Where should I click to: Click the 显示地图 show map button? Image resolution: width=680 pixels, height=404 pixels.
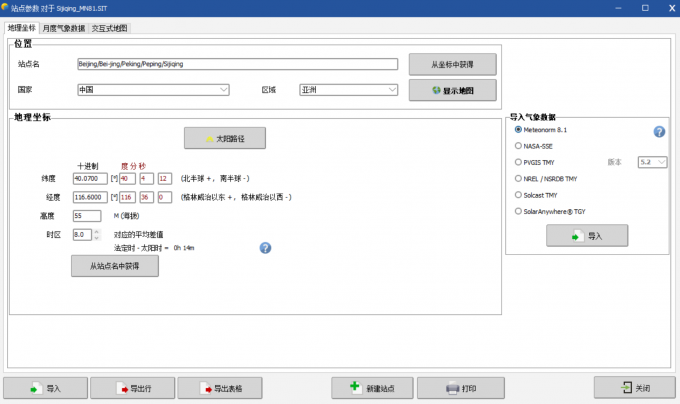tap(452, 90)
